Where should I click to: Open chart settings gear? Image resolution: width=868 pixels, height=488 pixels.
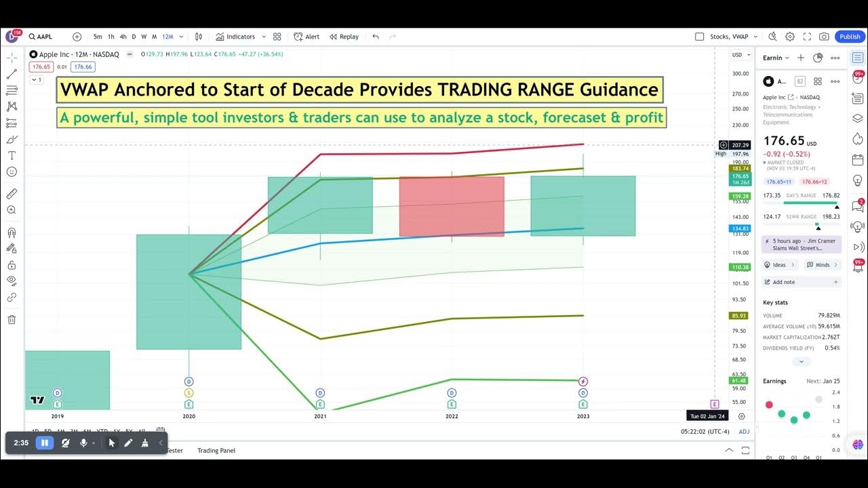(x=790, y=37)
